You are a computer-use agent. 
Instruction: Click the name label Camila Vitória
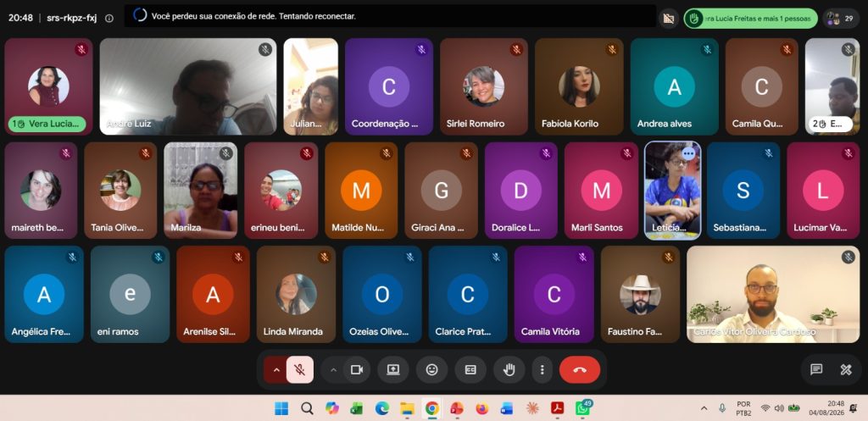point(550,332)
